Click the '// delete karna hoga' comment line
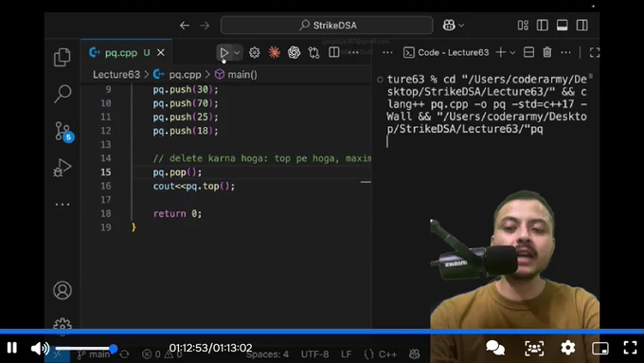 [x=262, y=158]
